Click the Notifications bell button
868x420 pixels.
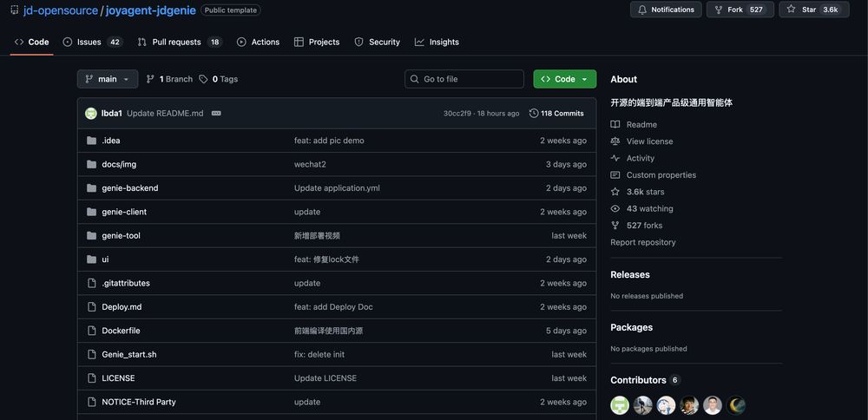666,10
